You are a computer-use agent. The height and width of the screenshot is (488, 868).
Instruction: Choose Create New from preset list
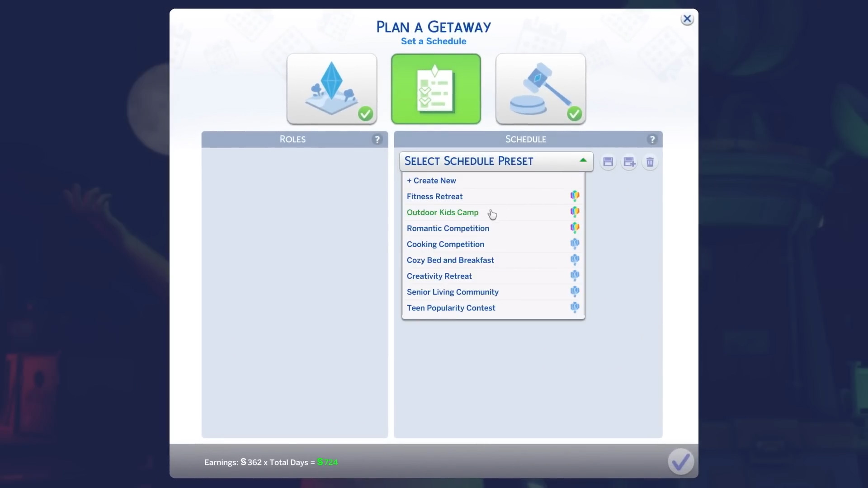pyautogui.click(x=431, y=180)
